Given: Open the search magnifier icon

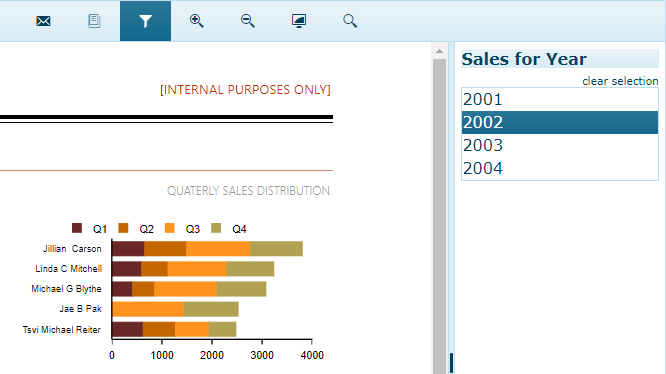Looking at the screenshot, I should [350, 21].
